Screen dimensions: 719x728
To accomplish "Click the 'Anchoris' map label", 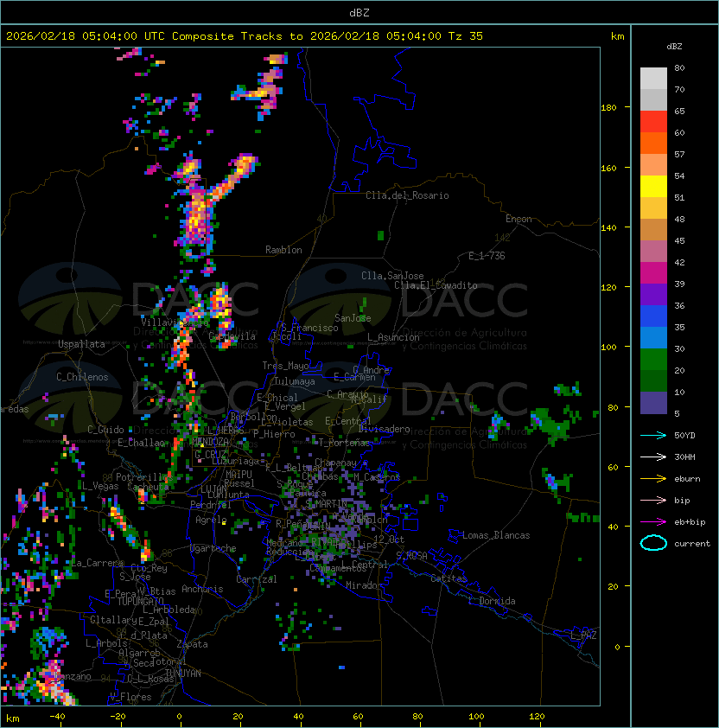I will [x=202, y=589].
